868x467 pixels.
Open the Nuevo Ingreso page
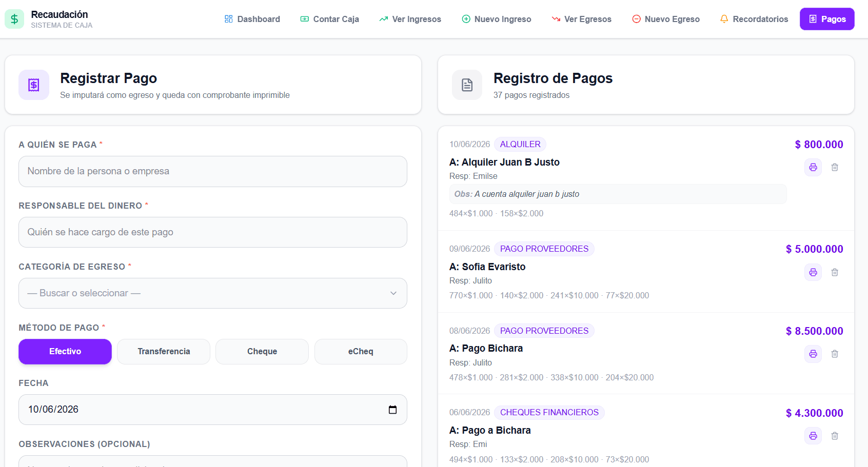(x=497, y=19)
